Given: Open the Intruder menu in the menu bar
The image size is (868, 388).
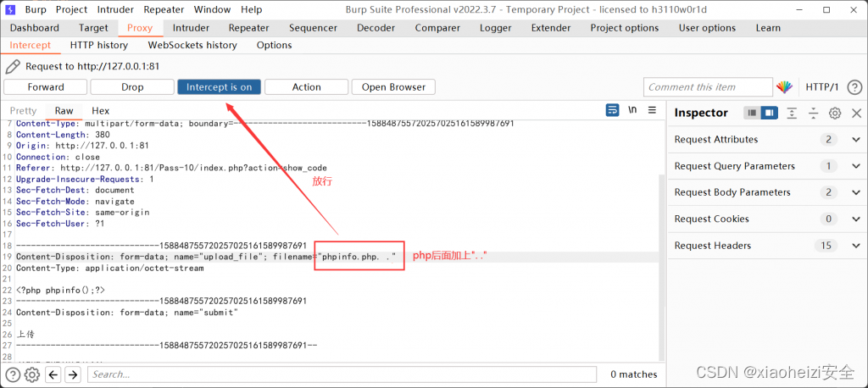Looking at the screenshot, I should [x=115, y=9].
